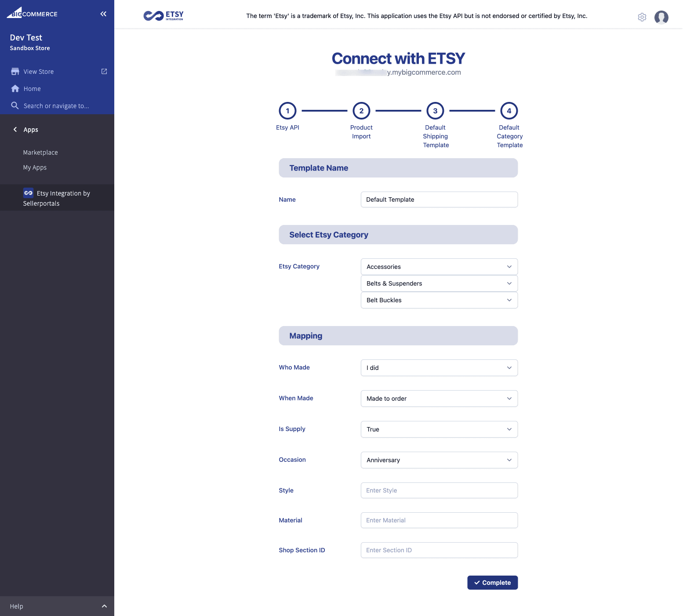
Task: Open the Who Made dropdown
Action: click(x=440, y=368)
